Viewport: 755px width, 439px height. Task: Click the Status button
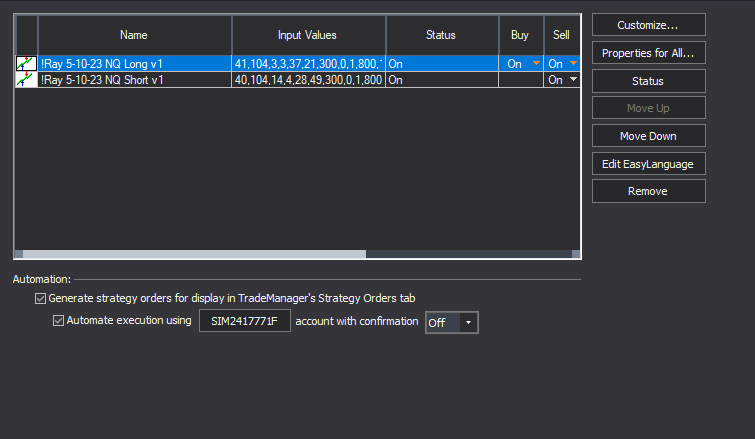click(x=649, y=81)
